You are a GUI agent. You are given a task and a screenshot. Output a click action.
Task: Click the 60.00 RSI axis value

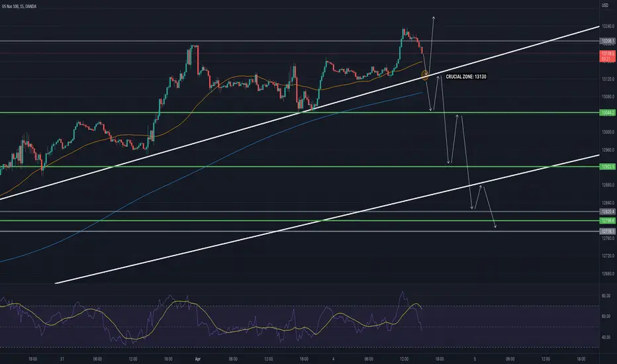click(606, 316)
